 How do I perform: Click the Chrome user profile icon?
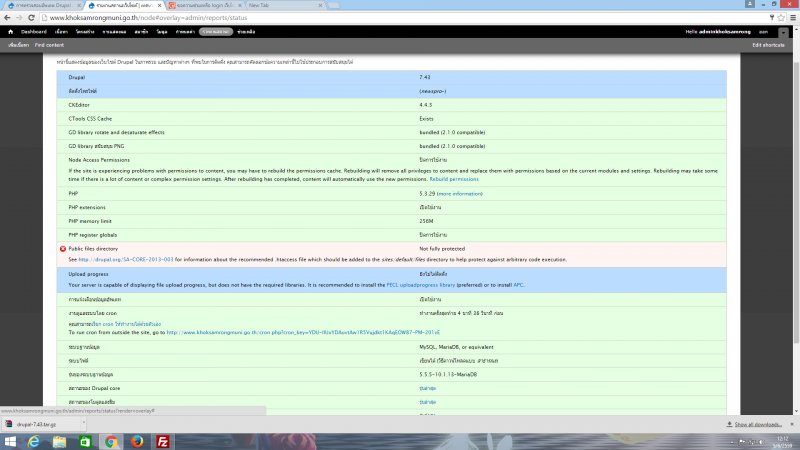point(749,4)
